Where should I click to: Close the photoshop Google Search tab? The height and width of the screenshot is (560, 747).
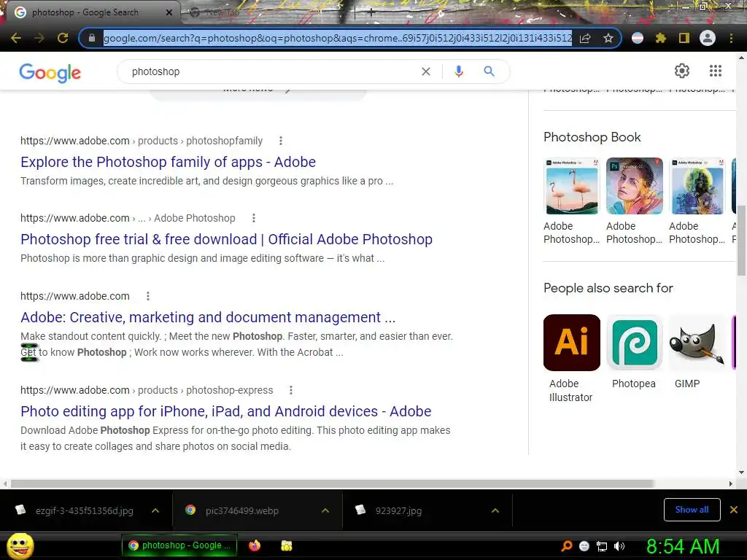click(x=169, y=12)
